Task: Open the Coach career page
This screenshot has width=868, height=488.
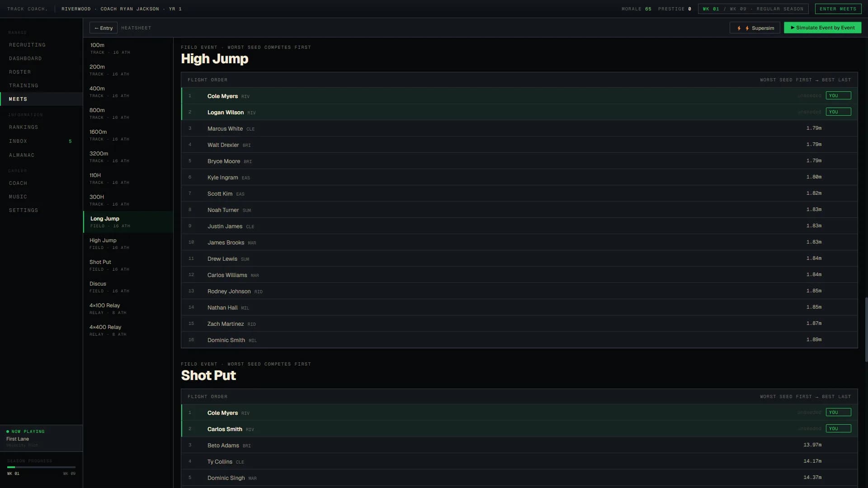Action: 41,183
